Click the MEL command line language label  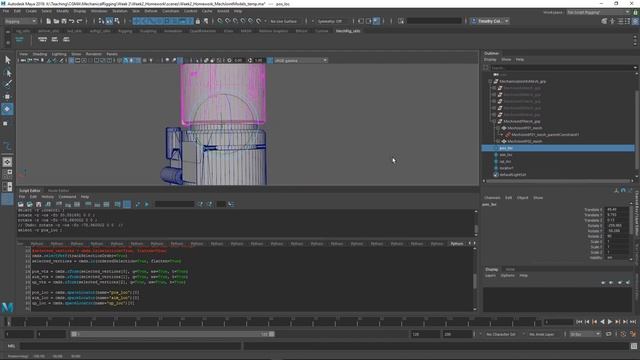tap(11, 346)
